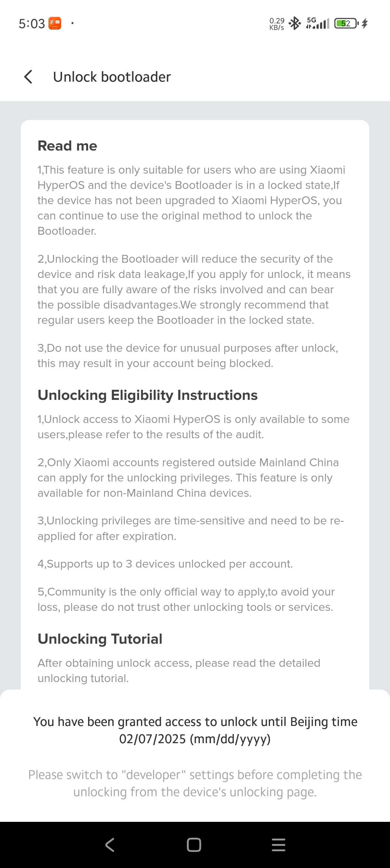Image resolution: width=390 pixels, height=868 pixels.
Task: Open recent apps via navigation menu button
Action: pos(278,845)
